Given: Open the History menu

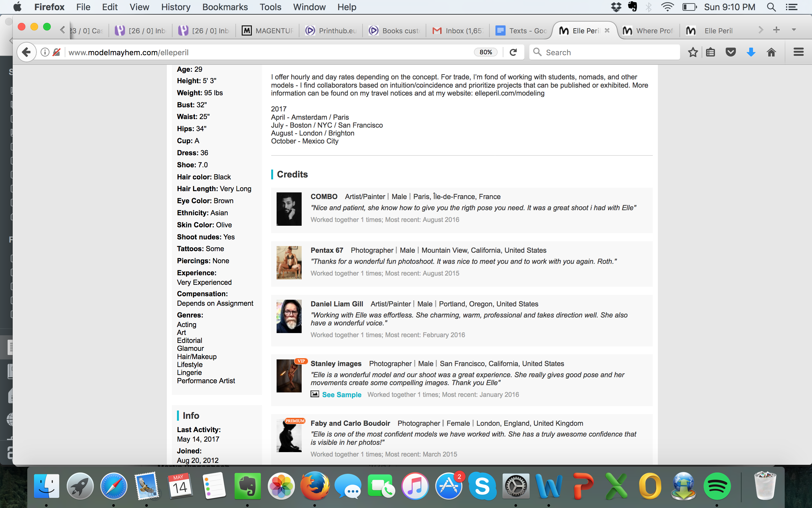Looking at the screenshot, I should (175, 7).
